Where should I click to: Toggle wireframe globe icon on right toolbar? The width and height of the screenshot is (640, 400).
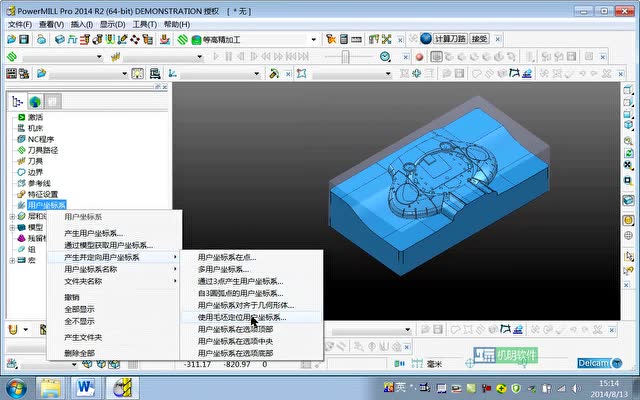click(628, 236)
